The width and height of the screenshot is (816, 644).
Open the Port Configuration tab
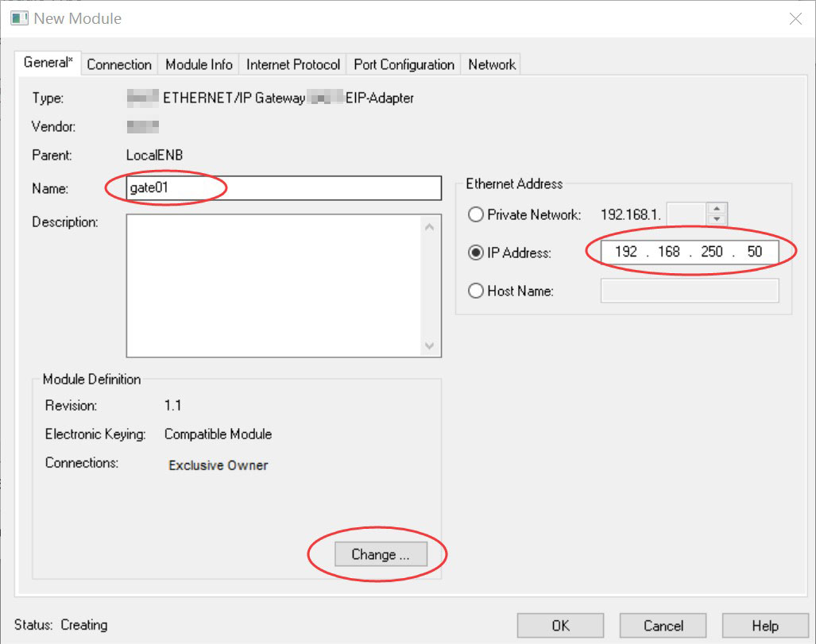404,64
